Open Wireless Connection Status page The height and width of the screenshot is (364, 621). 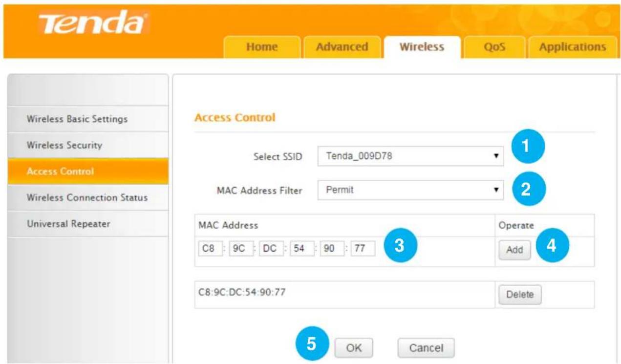(x=88, y=198)
